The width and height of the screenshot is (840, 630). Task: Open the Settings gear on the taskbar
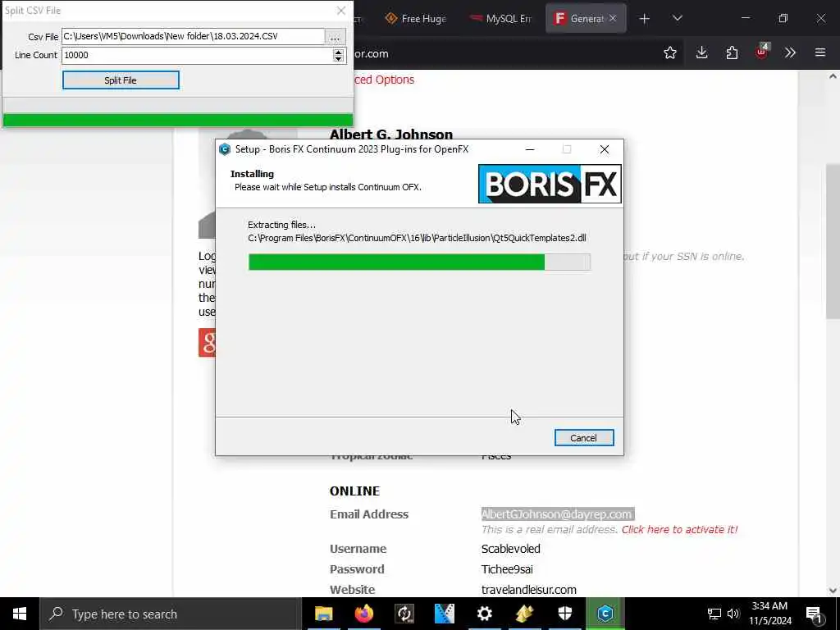[484, 614]
